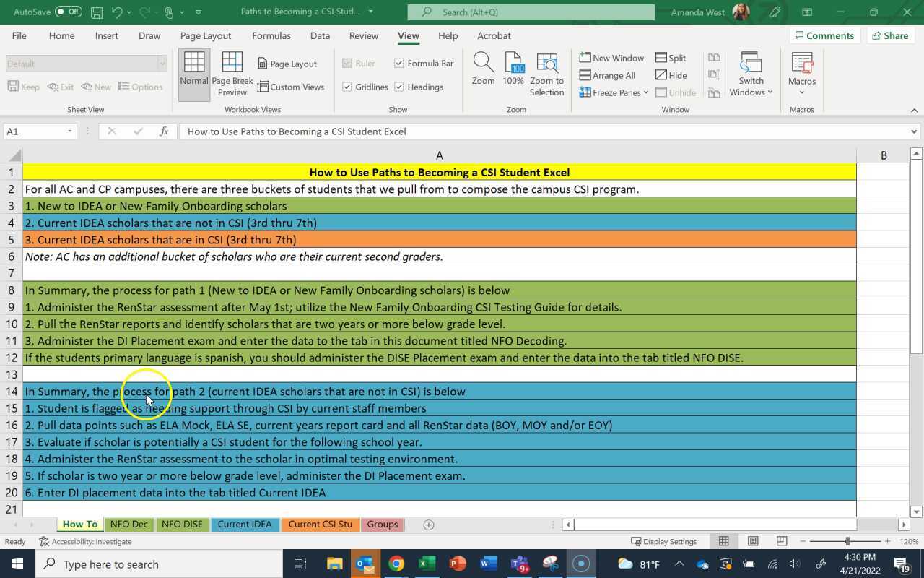Open the Page Break Preview view
924x578 pixels.
pyautogui.click(x=232, y=74)
